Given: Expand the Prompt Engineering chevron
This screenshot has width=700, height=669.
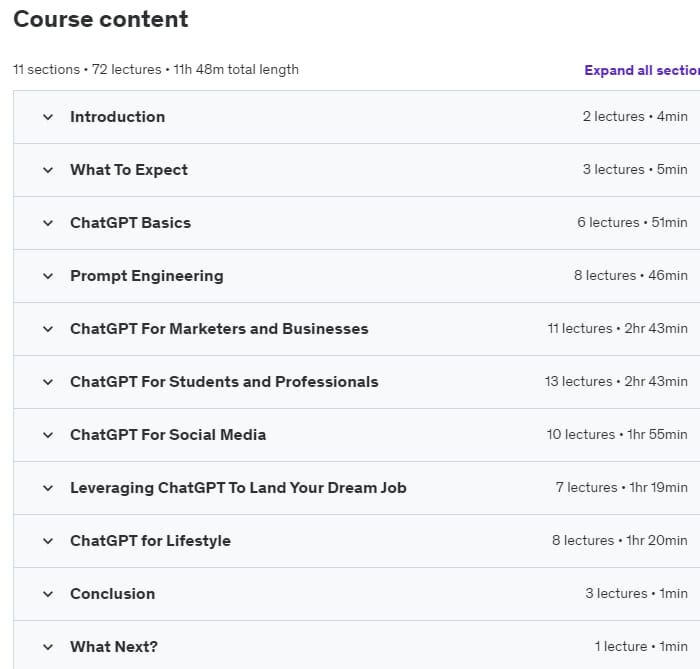Looking at the screenshot, I should 48,276.
